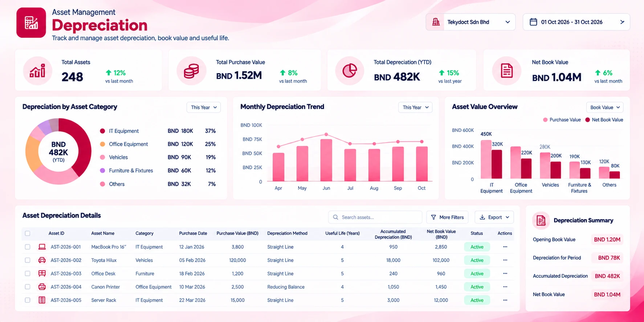Click the Search assets input field
This screenshot has height=322, width=644.
coord(375,217)
